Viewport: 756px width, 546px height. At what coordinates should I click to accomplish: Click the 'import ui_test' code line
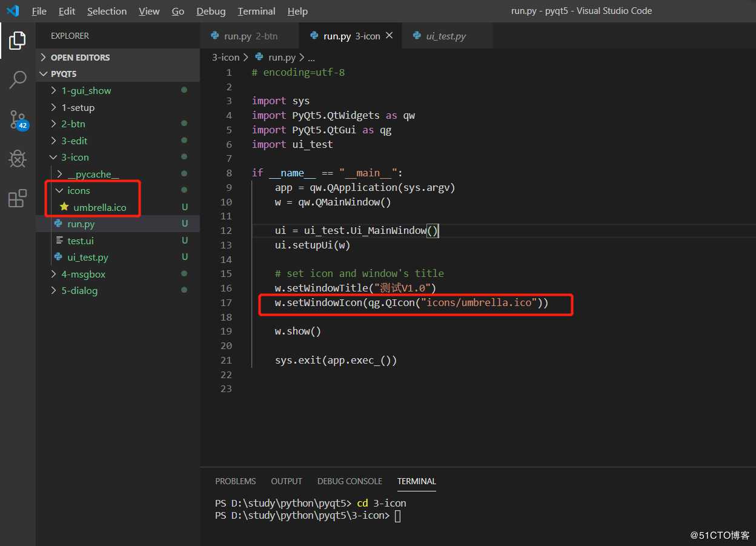click(x=293, y=144)
